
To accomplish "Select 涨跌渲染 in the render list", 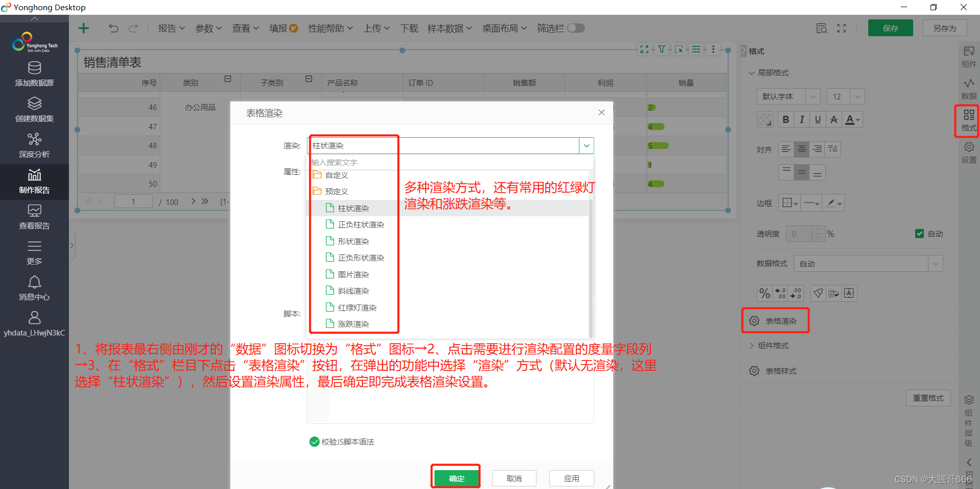I will point(353,324).
